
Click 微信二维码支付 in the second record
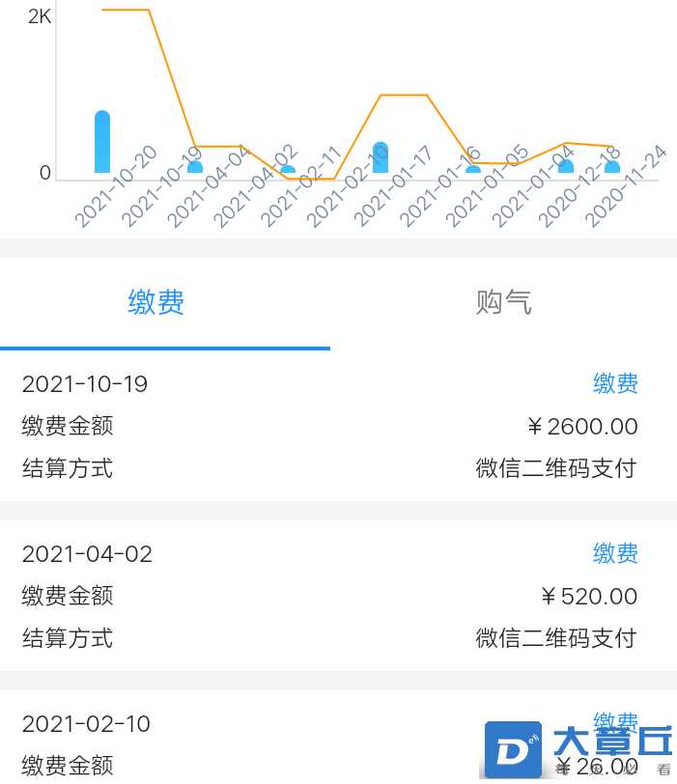point(556,638)
